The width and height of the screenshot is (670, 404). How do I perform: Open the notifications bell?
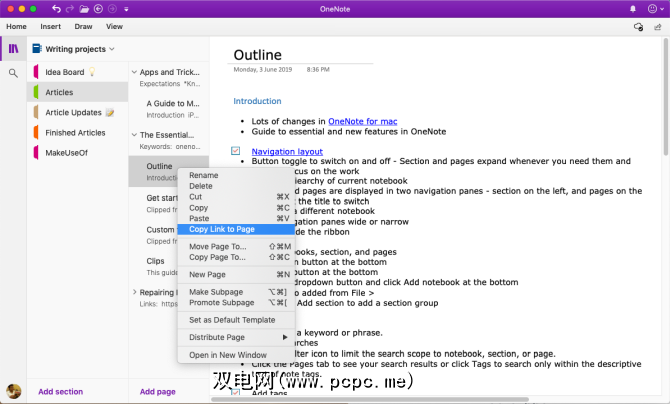point(634,8)
